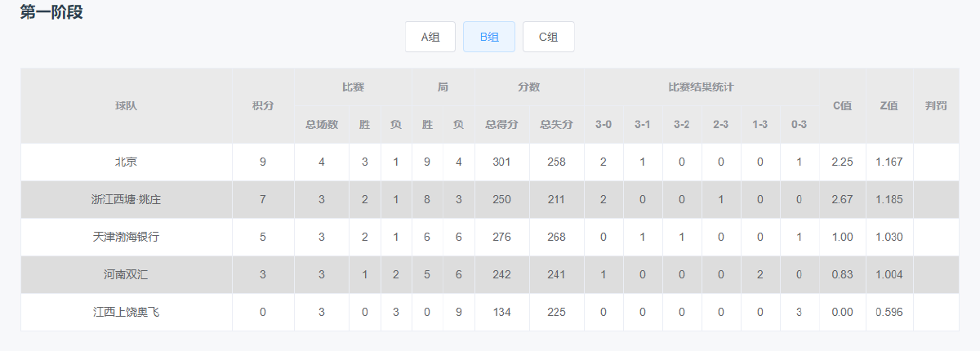Click the 比赛结果统计 header

point(701,87)
